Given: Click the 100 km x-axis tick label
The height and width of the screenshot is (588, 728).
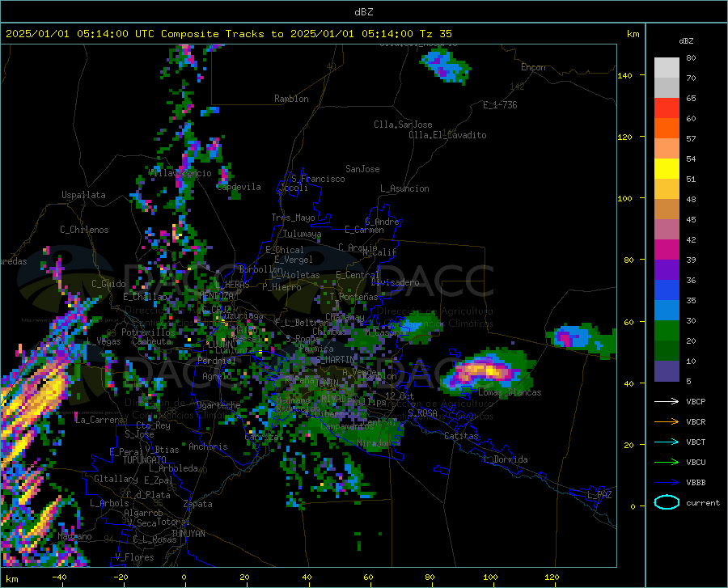Looking at the screenshot, I should point(490,577).
